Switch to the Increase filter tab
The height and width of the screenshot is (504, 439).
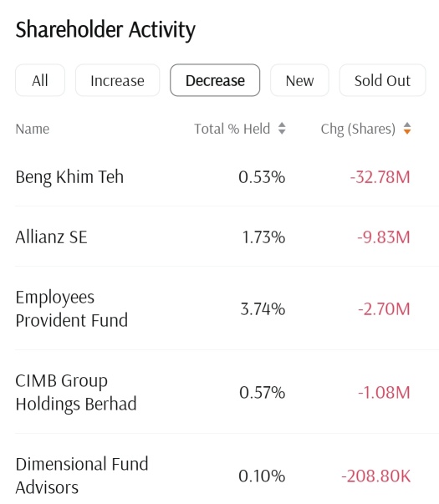tap(117, 80)
